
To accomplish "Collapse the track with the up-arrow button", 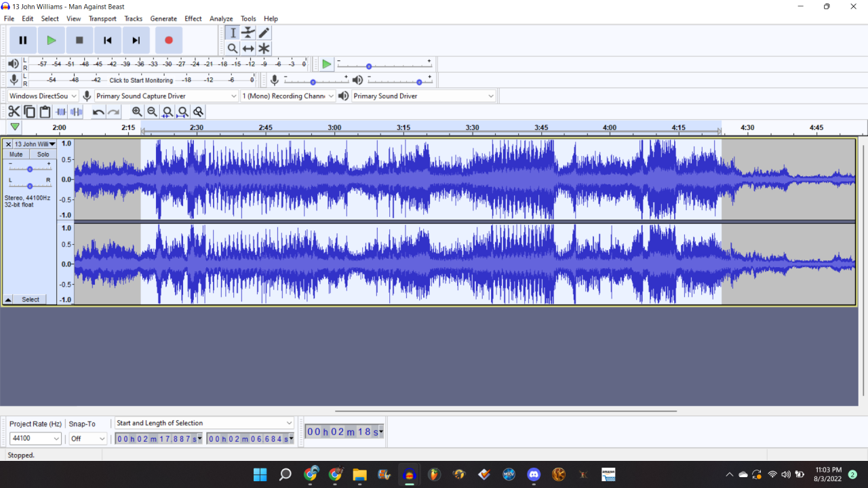I will (x=8, y=299).
